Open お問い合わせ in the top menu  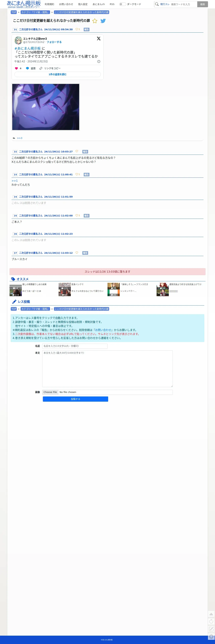pyautogui.click(x=66, y=4)
